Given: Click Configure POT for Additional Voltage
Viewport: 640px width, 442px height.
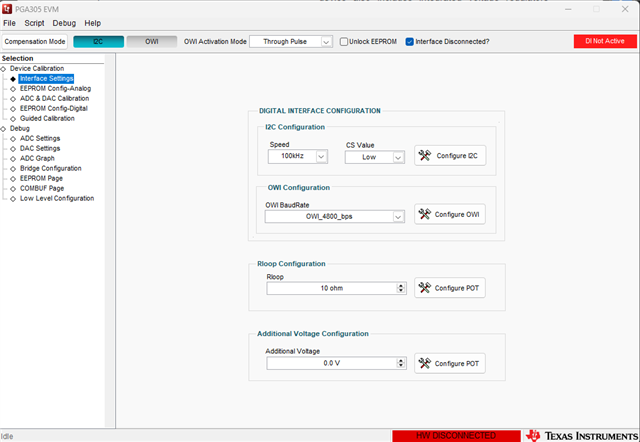Looking at the screenshot, I should [450, 363].
